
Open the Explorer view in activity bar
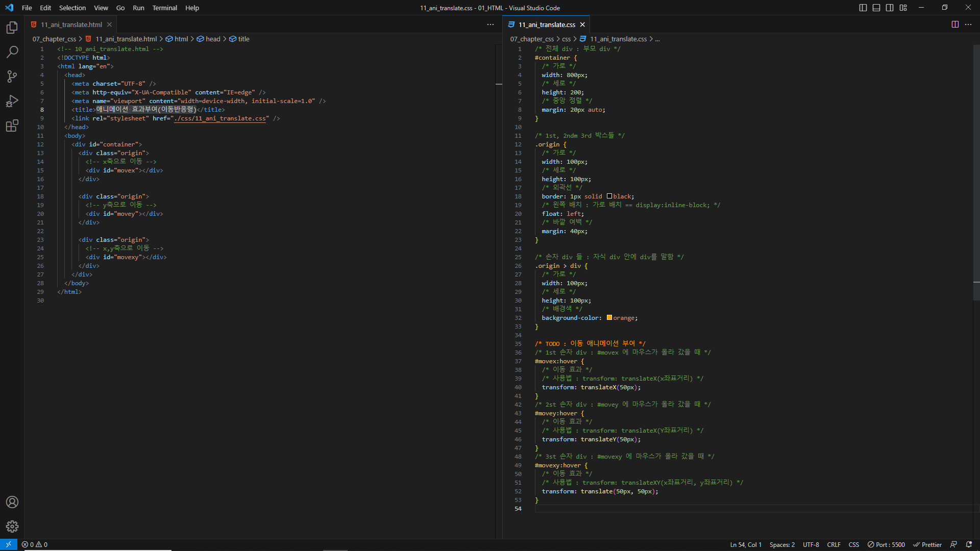(x=12, y=28)
